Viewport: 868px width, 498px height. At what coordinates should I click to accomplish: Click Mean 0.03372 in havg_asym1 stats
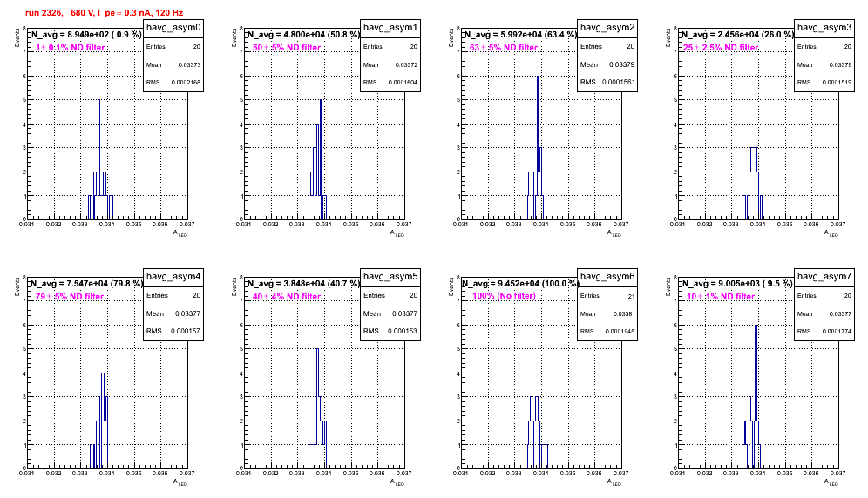pos(390,64)
